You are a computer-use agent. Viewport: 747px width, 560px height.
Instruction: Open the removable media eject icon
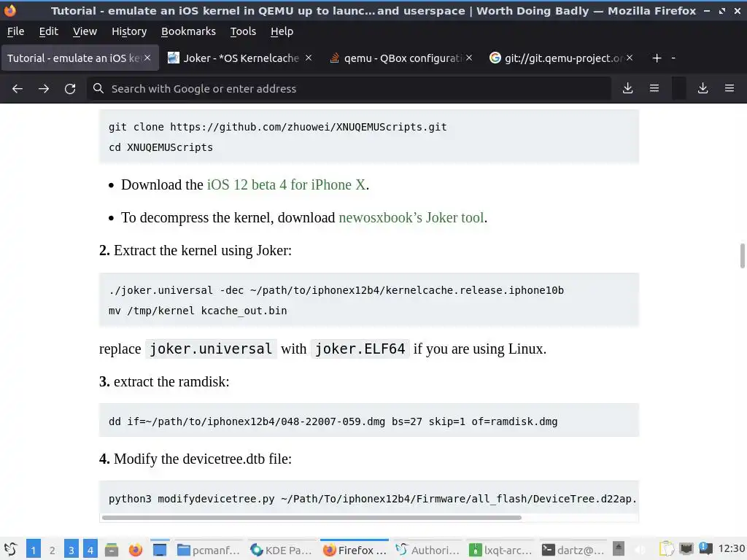pos(619,549)
